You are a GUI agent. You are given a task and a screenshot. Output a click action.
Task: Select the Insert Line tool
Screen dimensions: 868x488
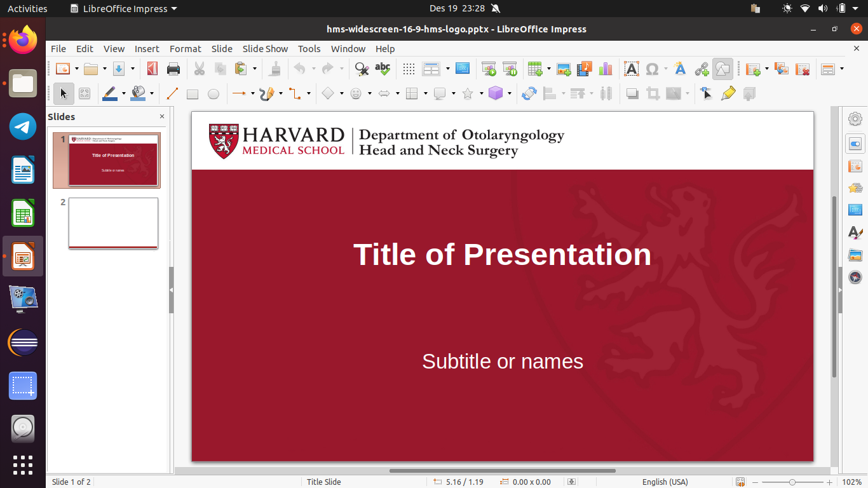[172, 94]
